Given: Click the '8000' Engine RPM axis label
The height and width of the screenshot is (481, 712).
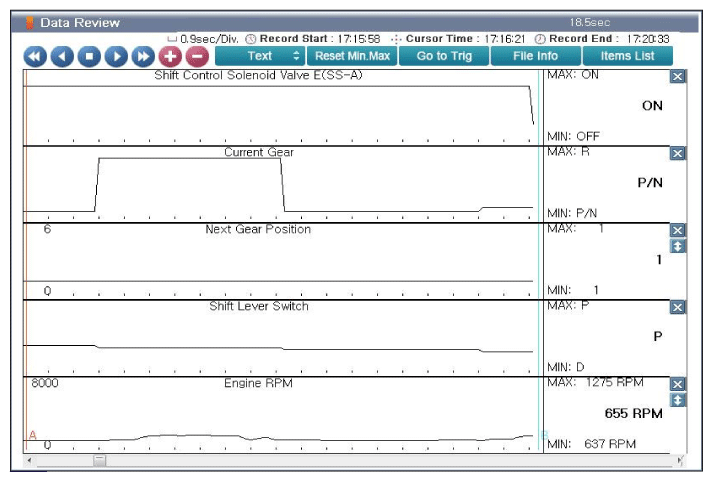Looking at the screenshot, I should (x=44, y=383).
